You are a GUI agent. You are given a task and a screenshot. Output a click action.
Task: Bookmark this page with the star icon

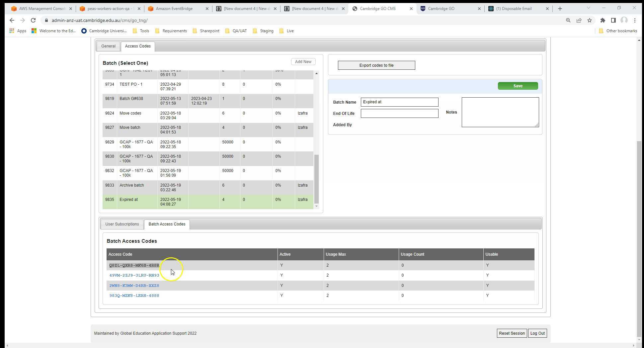pyautogui.click(x=590, y=20)
